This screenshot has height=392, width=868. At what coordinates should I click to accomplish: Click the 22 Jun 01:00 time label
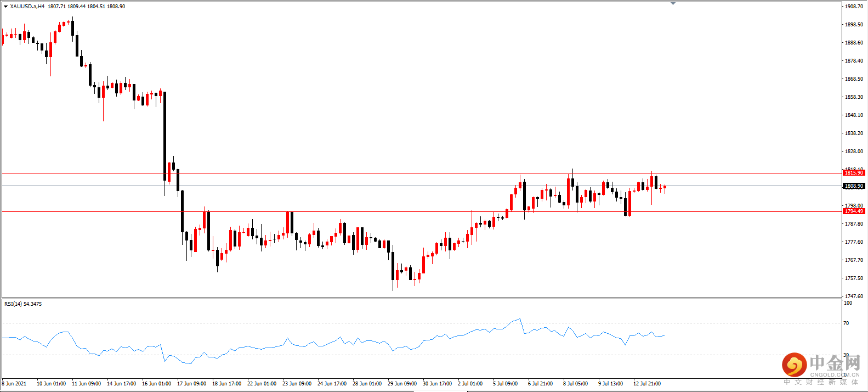click(262, 384)
